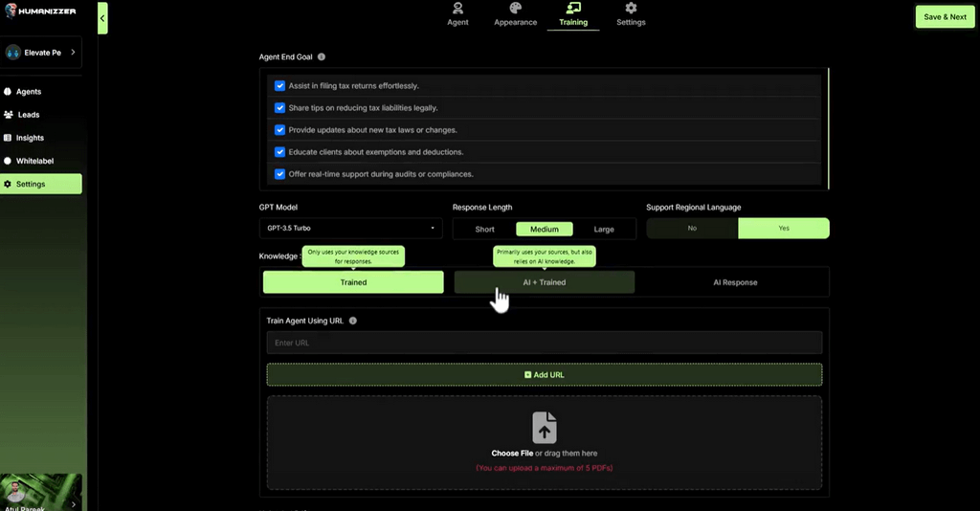
Task: Click the Save & Next button
Action: tap(945, 17)
